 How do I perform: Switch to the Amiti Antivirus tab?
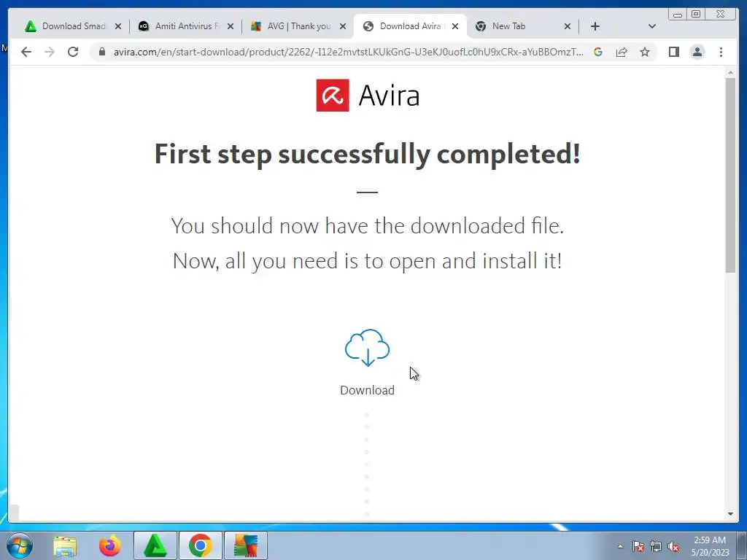[186, 26]
